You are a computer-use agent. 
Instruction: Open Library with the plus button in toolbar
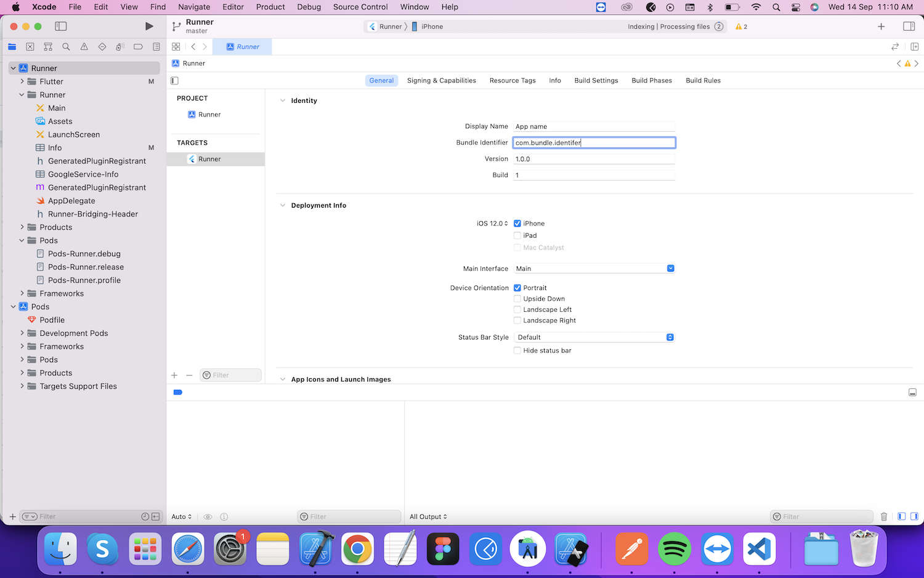point(881,26)
